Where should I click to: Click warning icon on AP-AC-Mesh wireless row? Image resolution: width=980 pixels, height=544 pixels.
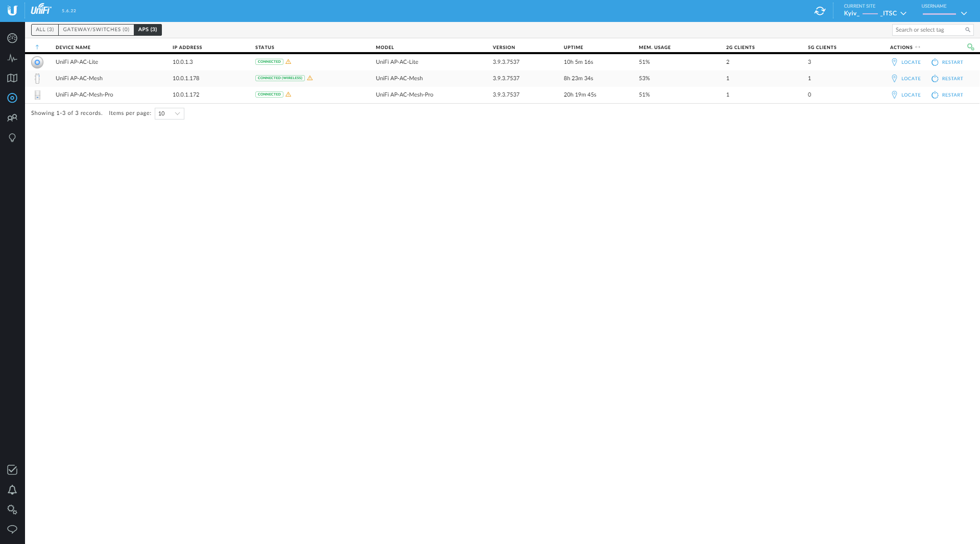click(x=309, y=78)
